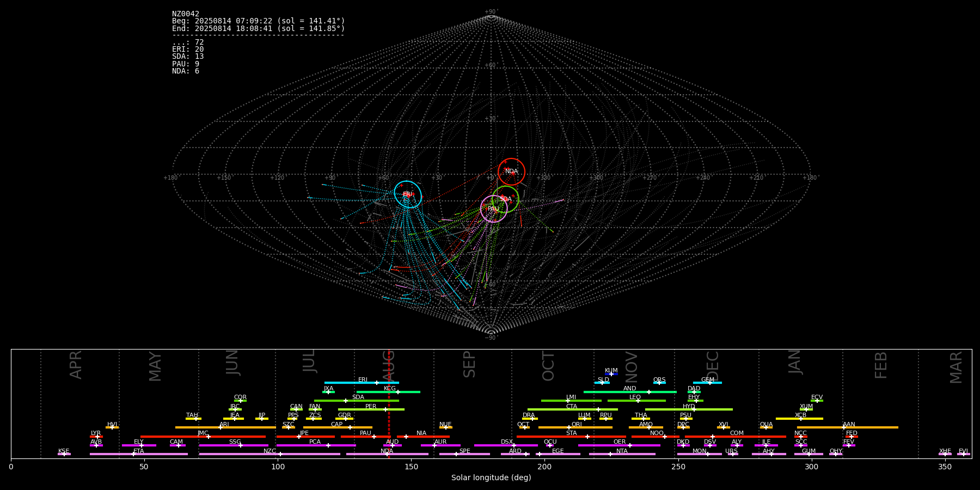Click the KCG shower bar in timeline

pos(388,391)
